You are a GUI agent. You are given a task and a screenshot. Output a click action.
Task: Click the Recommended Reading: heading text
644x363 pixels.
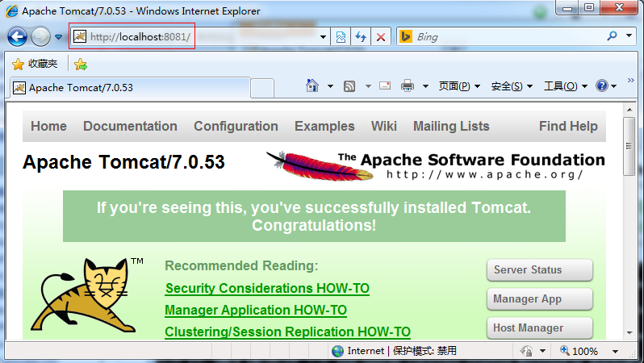click(x=241, y=265)
